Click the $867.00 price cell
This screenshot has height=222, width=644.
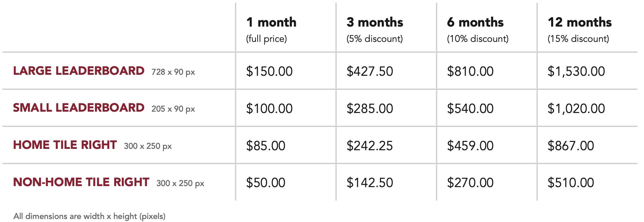pyautogui.click(x=571, y=146)
